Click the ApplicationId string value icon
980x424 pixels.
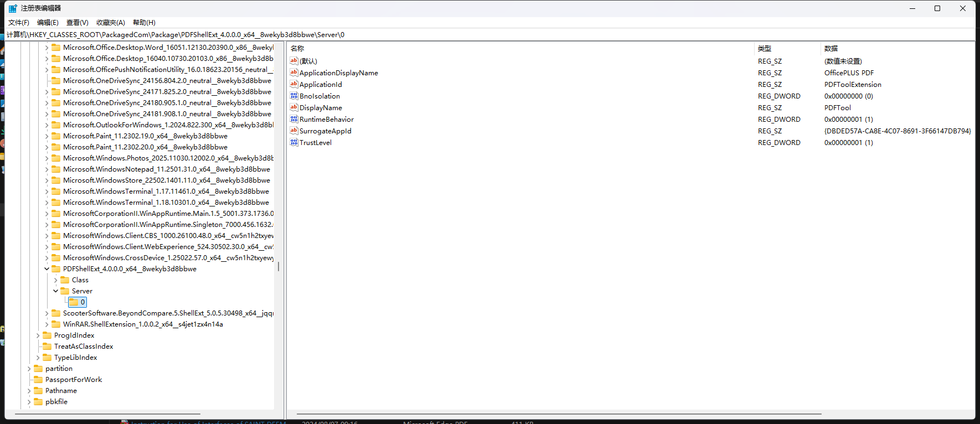coord(294,84)
